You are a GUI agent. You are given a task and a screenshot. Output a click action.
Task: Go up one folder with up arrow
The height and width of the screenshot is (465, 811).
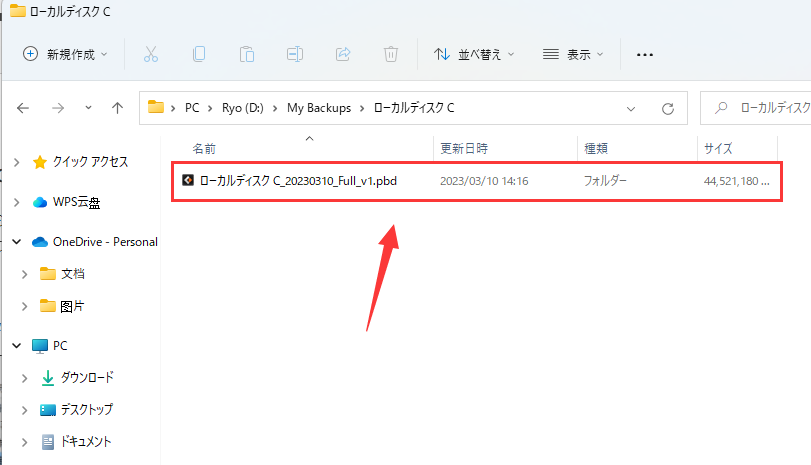coord(117,108)
